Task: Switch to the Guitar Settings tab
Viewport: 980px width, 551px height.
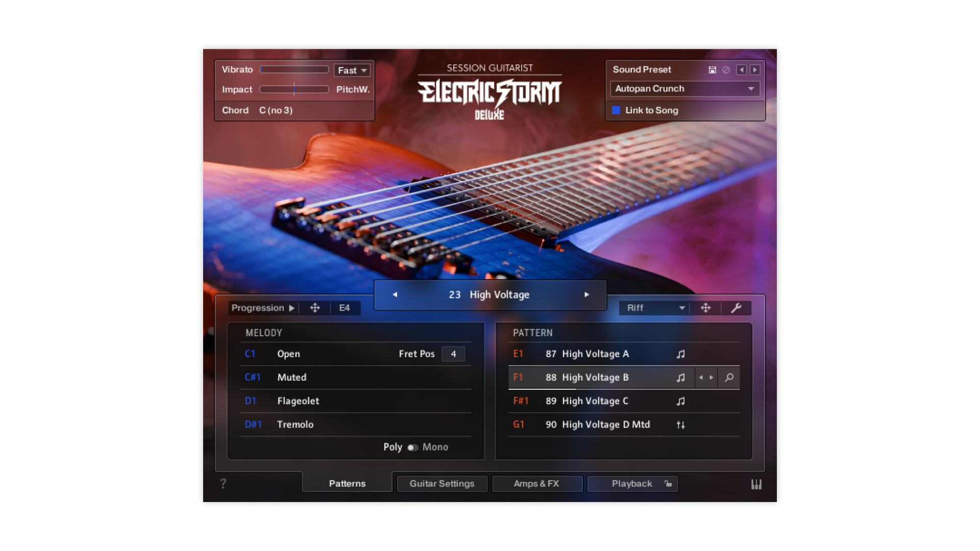Action: [x=442, y=484]
